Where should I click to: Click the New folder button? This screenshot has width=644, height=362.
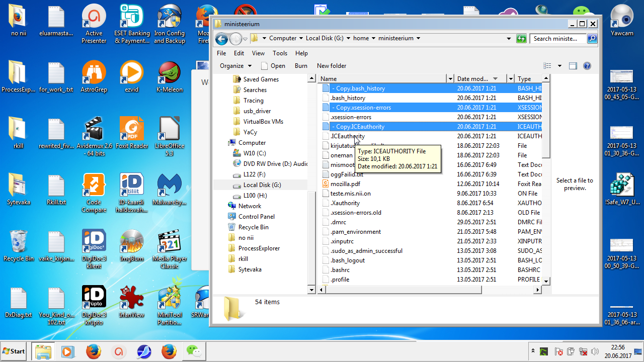(332, 66)
